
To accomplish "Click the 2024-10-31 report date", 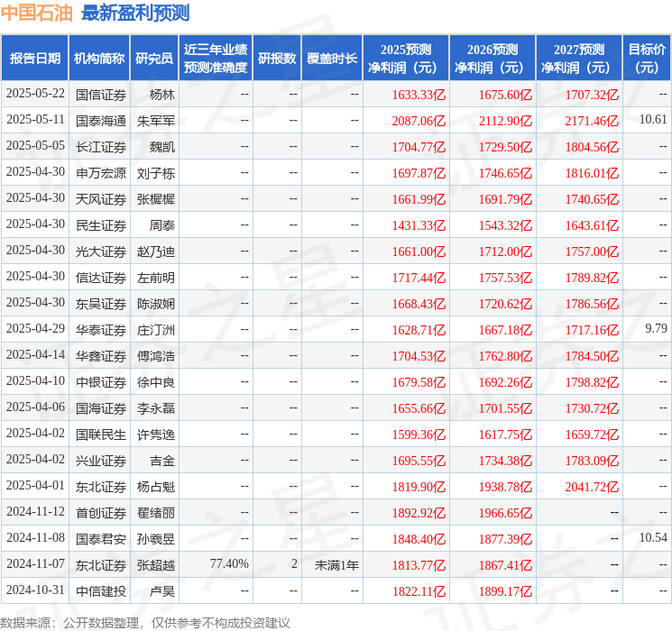I will tap(35, 590).
